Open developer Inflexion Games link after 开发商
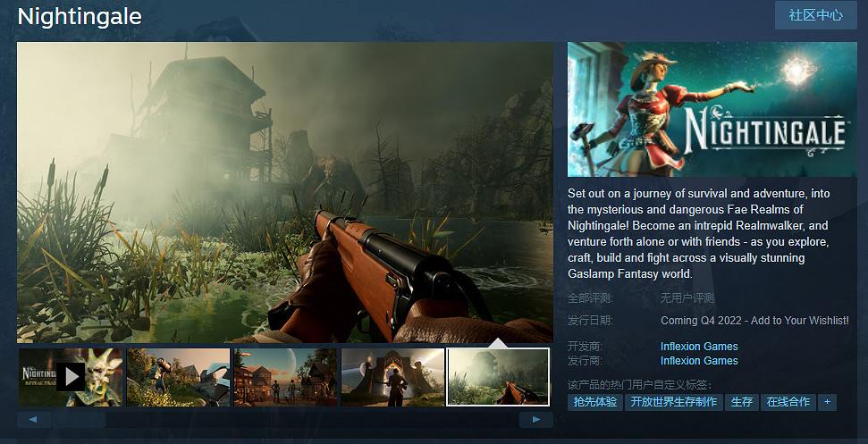The height and width of the screenshot is (444, 868). coord(699,347)
